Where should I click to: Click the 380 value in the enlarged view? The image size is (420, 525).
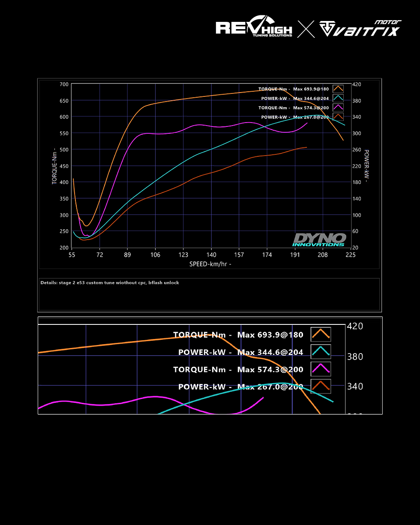355,357
